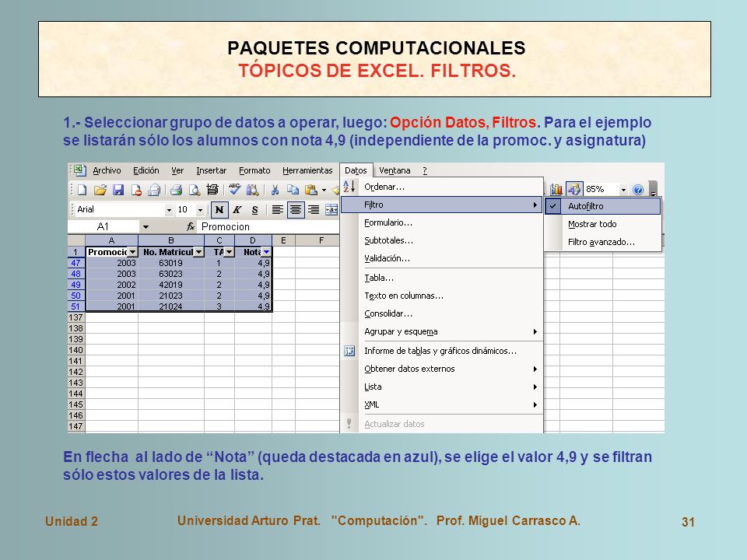
Task: Align text right
Action: (x=314, y=209)
